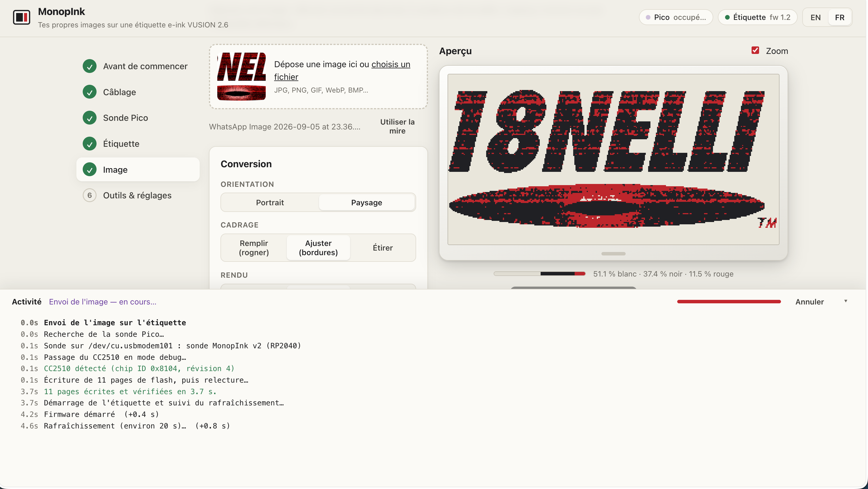
Task: Click log line Sonde sur /dev/cu.usbmodem101
Action: tap(172, 346)
